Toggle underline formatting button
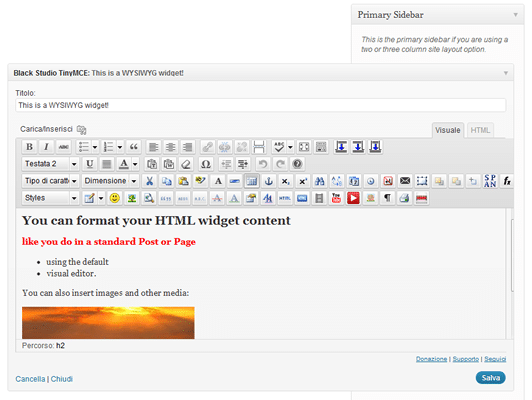 [x=90, y=164]
